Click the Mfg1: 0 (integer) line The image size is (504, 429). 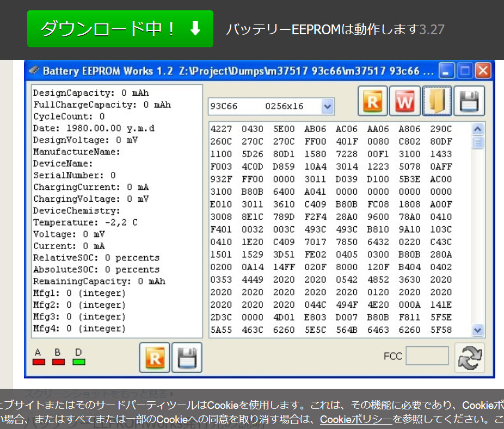point(79,293)
